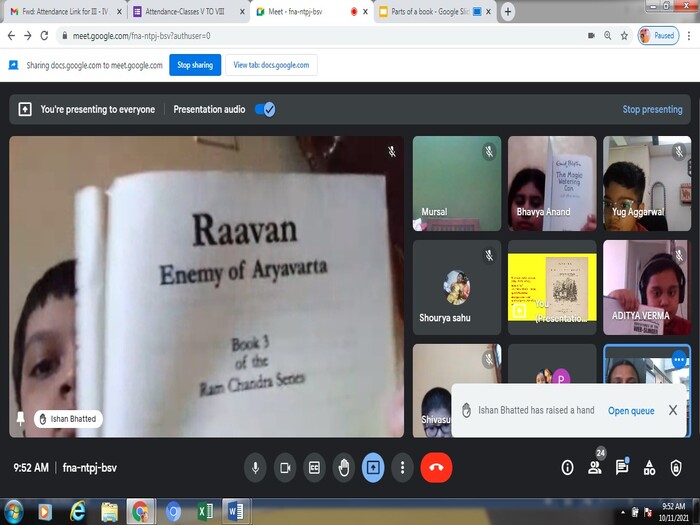The image size is (700, 525).
Task: Select Shourya sahu participant tile
Action: pyautogui.click(x=457, y=288)
